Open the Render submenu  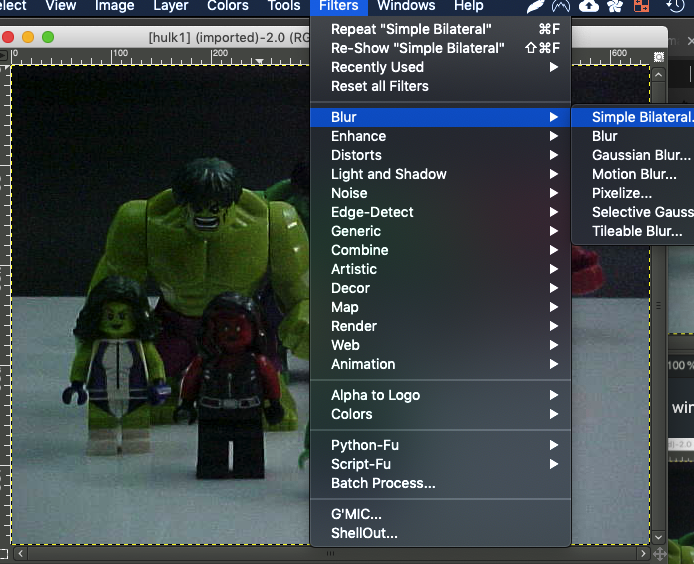click(440, 326)
